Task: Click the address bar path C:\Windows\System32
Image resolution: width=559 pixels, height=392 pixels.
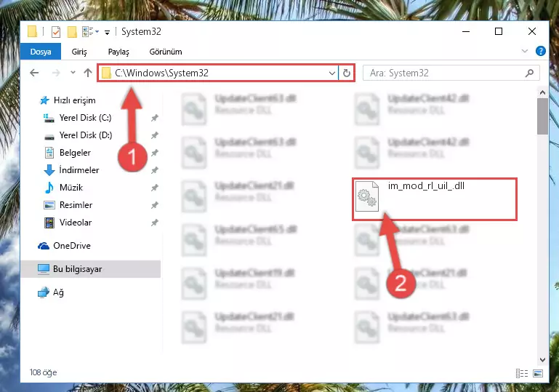Action: pyautogui.click(x=161, y=73)
